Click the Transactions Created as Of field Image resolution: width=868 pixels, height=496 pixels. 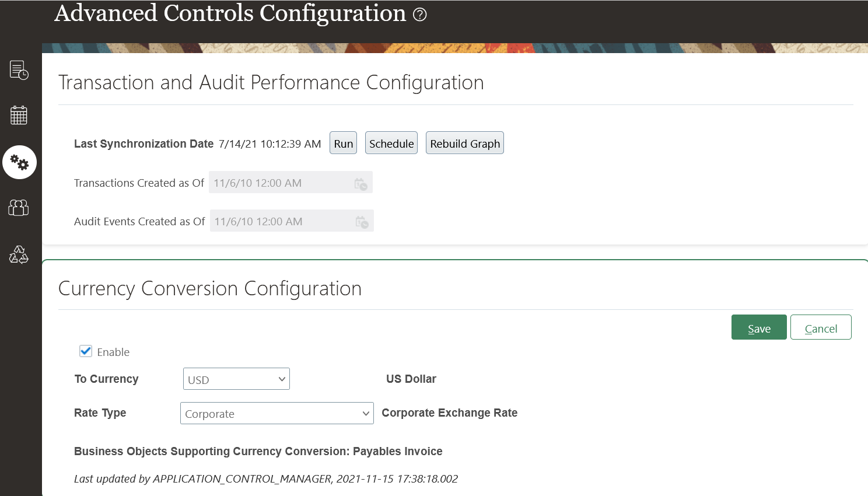click(x=281, y=183)
